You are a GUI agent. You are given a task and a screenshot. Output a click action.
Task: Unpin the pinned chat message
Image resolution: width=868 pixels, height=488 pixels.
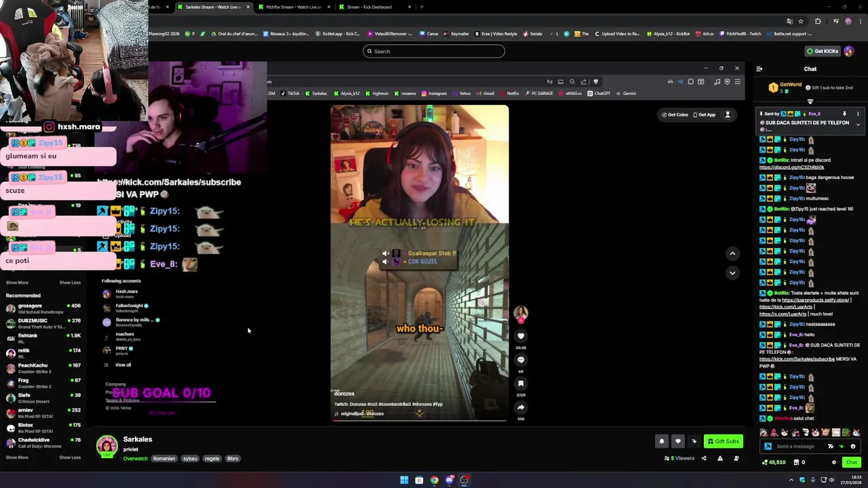click(x=844, y=114)
